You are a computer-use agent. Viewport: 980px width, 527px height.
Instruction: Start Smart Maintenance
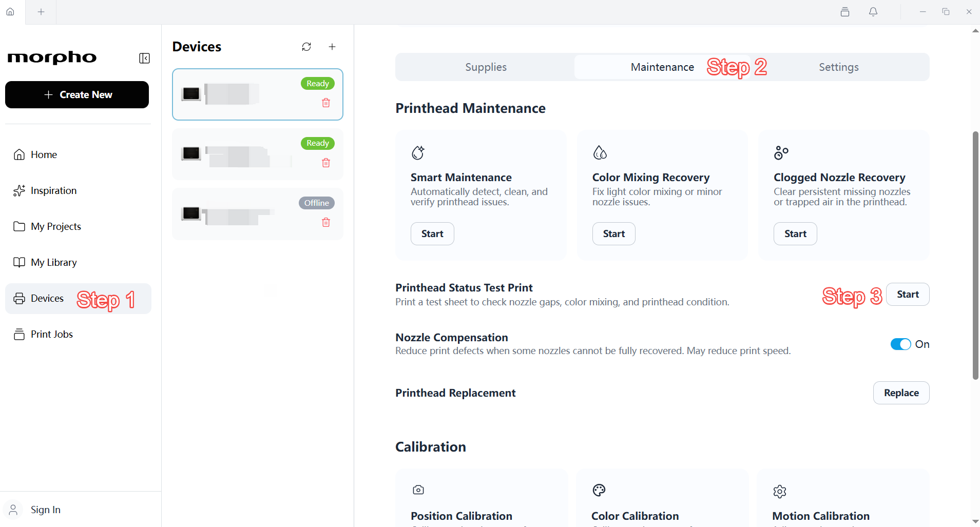(x=432, y=233)
